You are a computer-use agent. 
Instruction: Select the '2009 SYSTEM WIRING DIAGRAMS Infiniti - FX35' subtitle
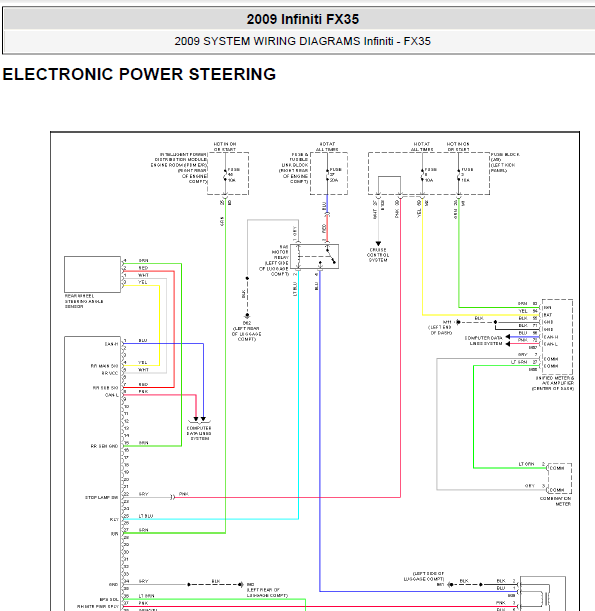[302, 41]
